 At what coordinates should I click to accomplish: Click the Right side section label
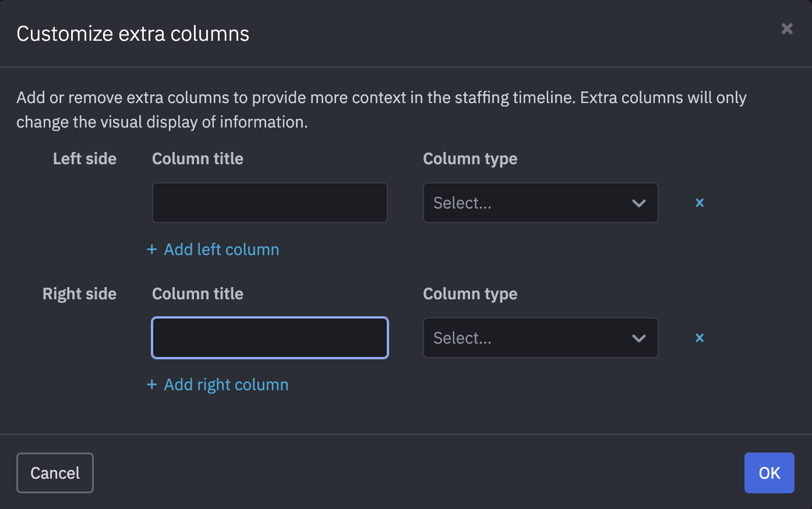tap(79, 294)
